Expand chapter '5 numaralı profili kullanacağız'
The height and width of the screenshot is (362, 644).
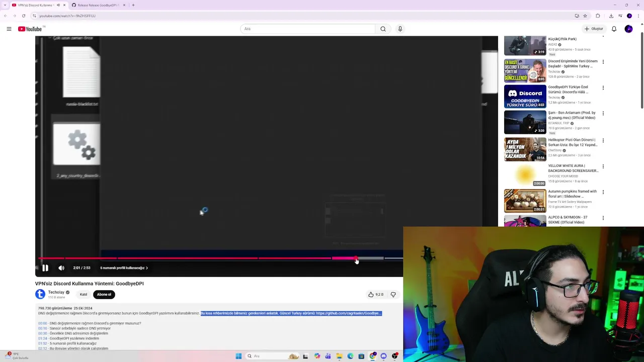pyautogui.click(x=124, y=268)
